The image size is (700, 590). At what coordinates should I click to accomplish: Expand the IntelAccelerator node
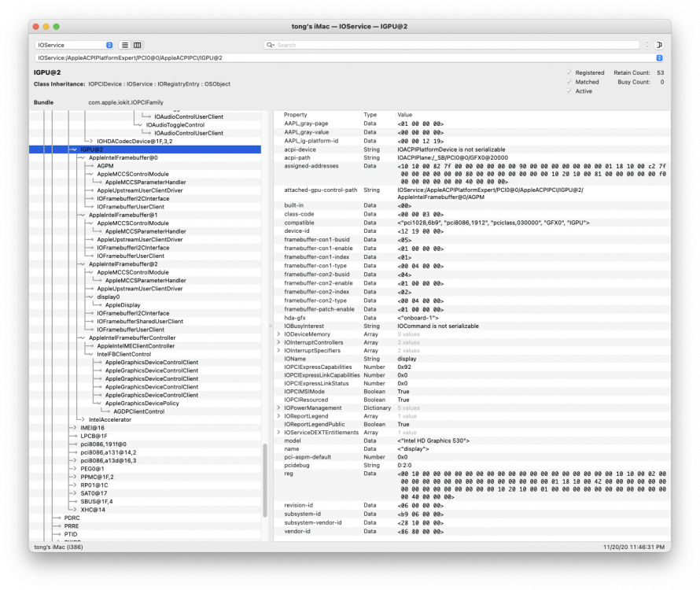click(x=83, y=420)
